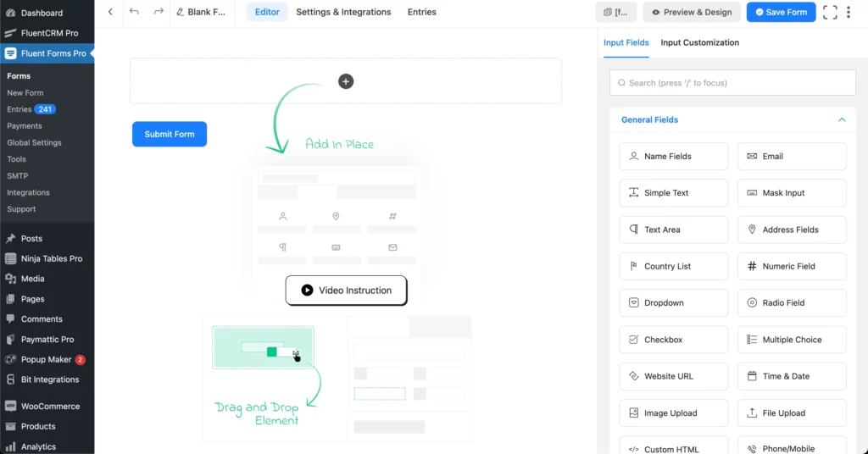Switch to the Editor tab

(267, 12)
